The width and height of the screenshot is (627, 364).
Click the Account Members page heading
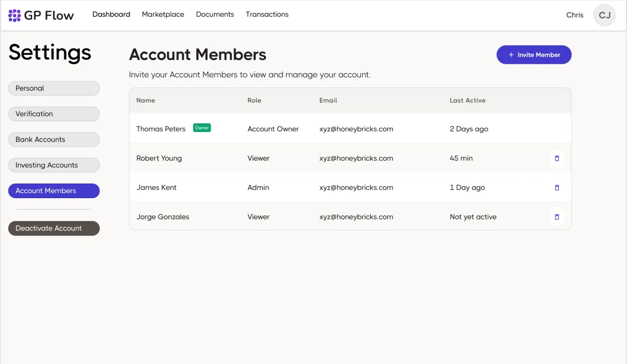tap(198, 55)
